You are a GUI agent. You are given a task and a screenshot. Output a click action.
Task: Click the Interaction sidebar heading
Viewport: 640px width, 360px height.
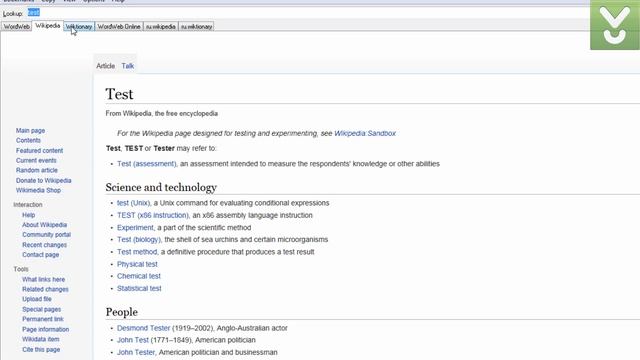27,204
